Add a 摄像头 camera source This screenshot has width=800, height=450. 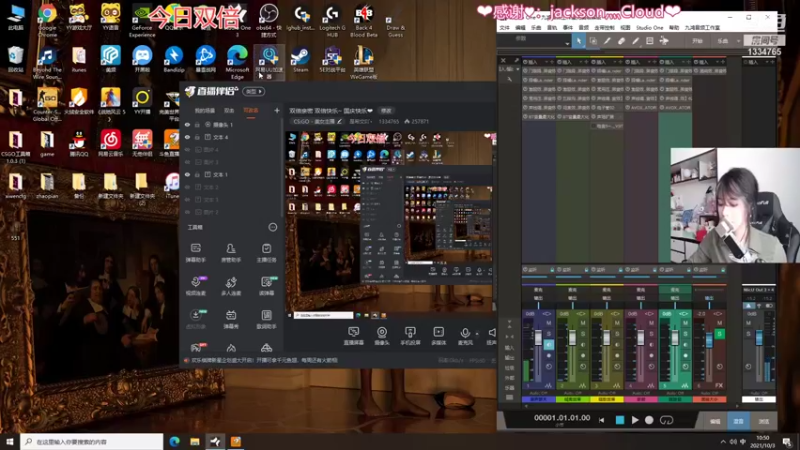coord(382,336)
